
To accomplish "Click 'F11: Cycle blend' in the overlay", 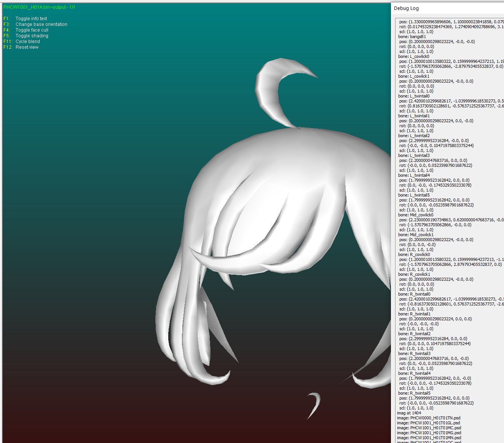I will pyautogui.click(x=22, y=41).
